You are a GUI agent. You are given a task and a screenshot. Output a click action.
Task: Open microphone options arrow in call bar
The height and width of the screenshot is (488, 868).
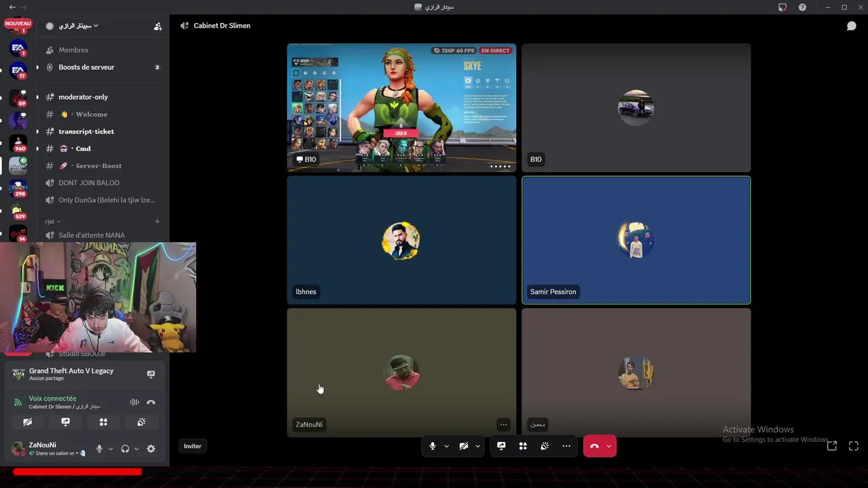tap(446, 446)
